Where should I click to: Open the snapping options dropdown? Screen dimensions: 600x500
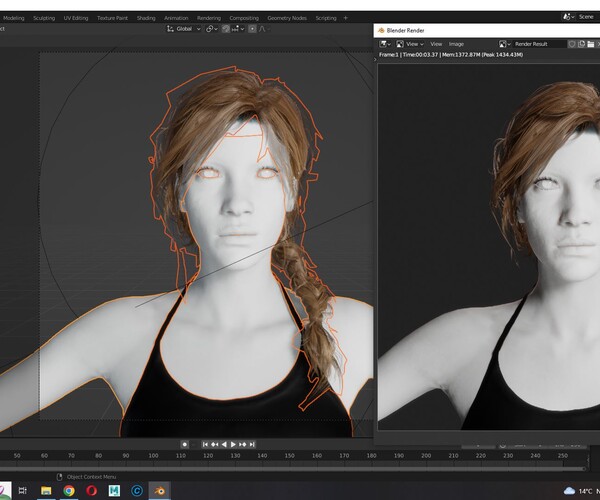point(238,29)
